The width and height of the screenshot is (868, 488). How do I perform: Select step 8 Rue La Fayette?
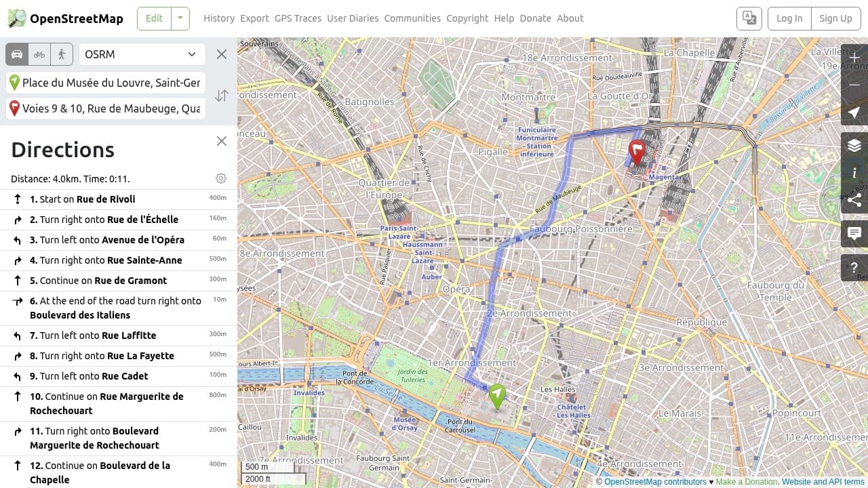click(x=119, y=356)
